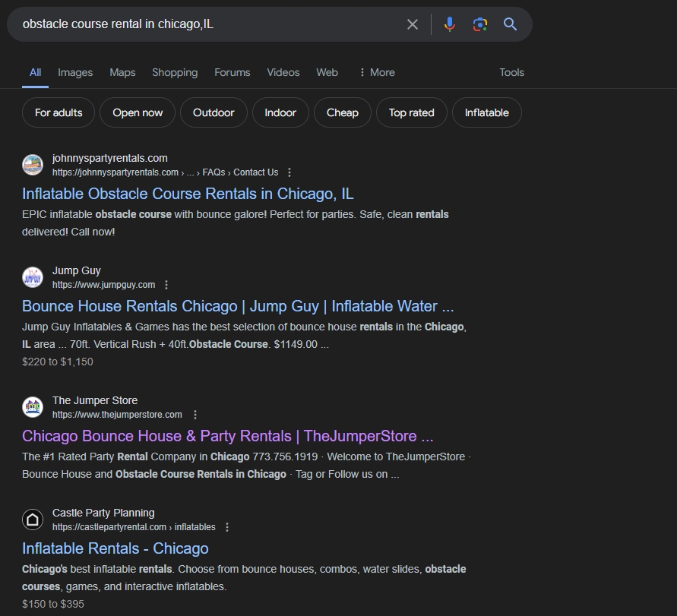677x616 pixels.
Task: Click the Castle Party Planning site name
Action: point(103,513)
